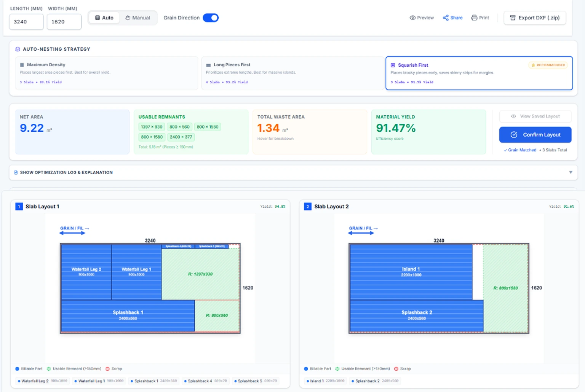Select the Squarish First strategy card
This screenshot has height=392, width=585.
(x=479, y=73)
